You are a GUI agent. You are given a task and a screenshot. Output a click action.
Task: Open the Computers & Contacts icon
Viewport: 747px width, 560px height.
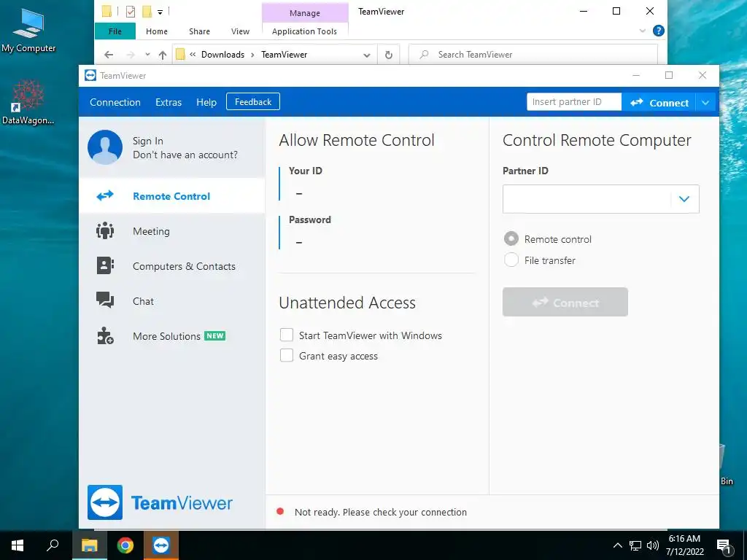(x=105, y=265)
